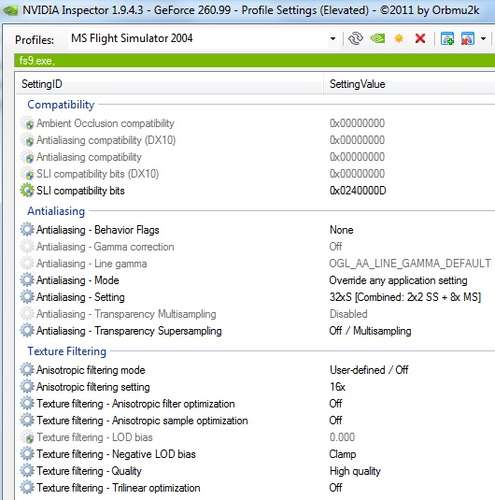Select the Antialiasing - Transparency Supersampling label
This screenshot has width=495, height=500.
[x=129, y=331]
